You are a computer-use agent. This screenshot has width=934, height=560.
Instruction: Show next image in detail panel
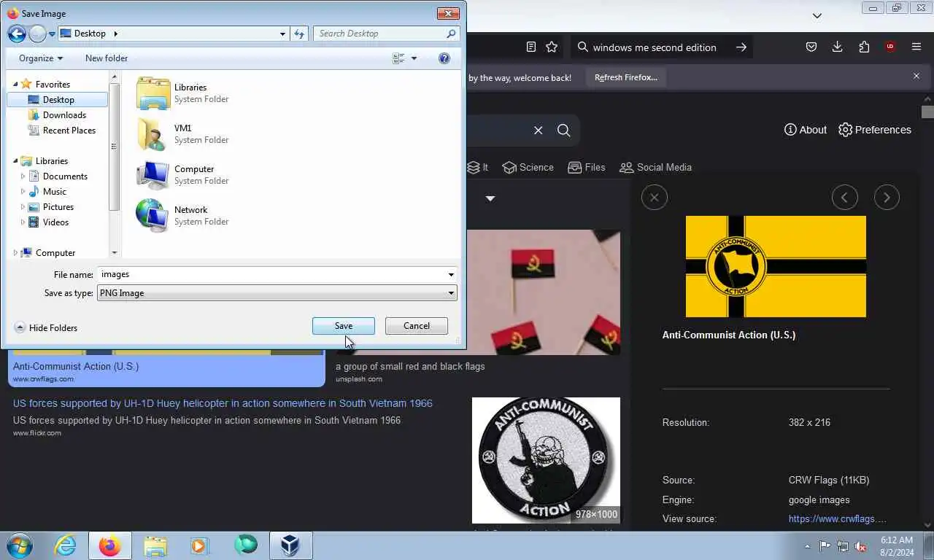(x=887, y=198)
